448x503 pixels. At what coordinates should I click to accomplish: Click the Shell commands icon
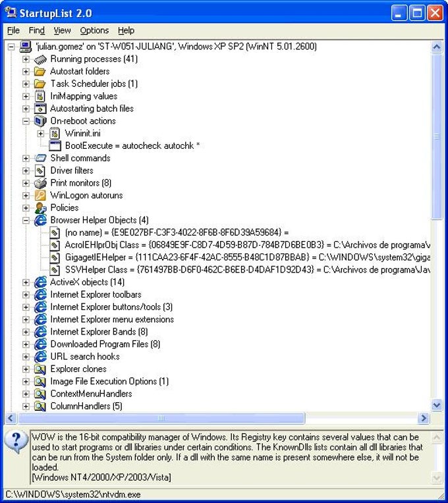click(40, 158)
